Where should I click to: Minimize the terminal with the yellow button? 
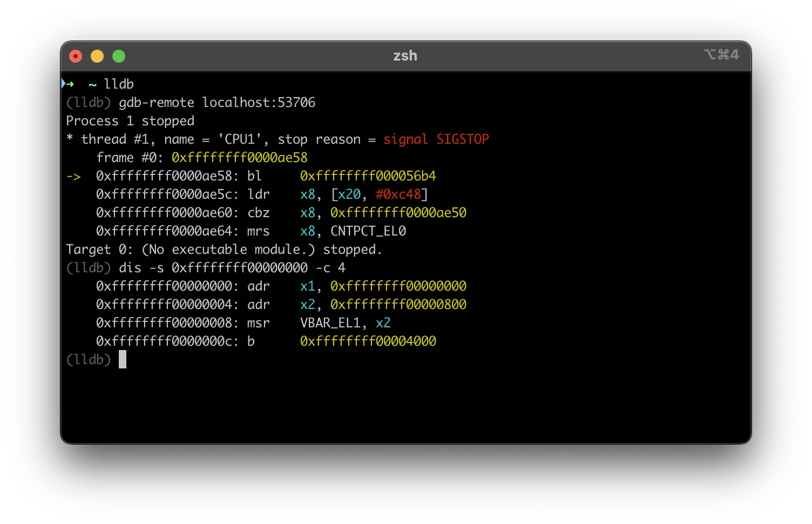97,56
